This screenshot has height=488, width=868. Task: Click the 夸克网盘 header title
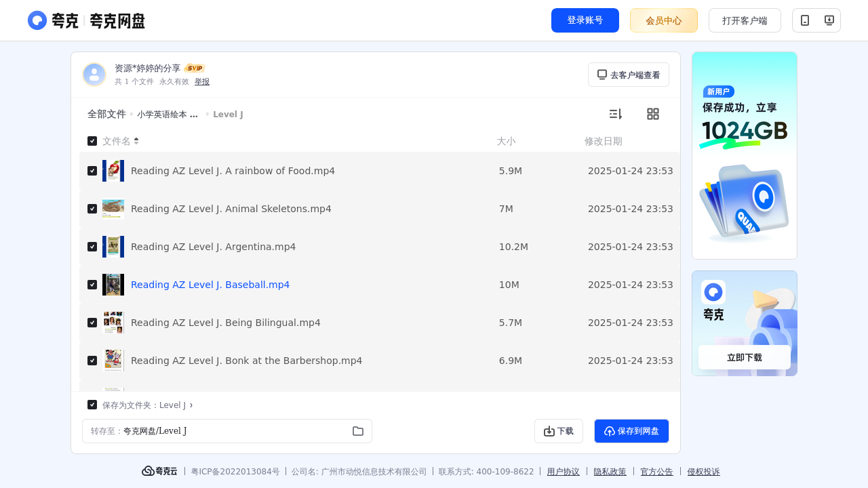[117, 20]
